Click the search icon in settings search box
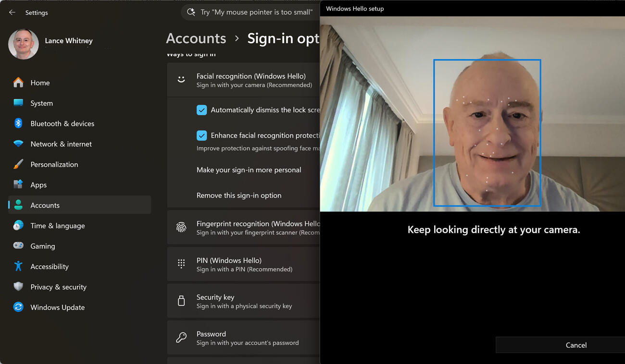Image resolution: width=625 pixels, height=364 pixels. 191,12
